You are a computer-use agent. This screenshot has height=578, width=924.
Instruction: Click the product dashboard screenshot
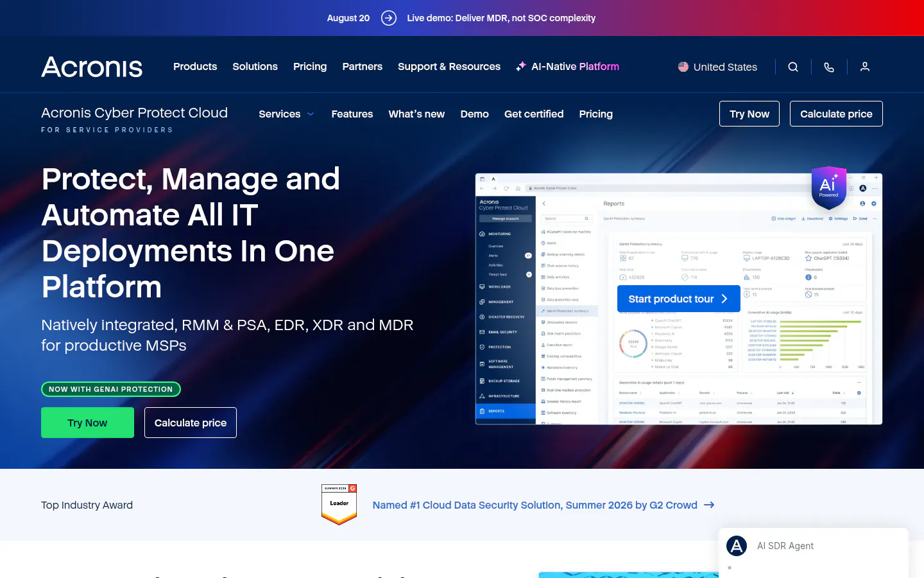pos(679,299)
